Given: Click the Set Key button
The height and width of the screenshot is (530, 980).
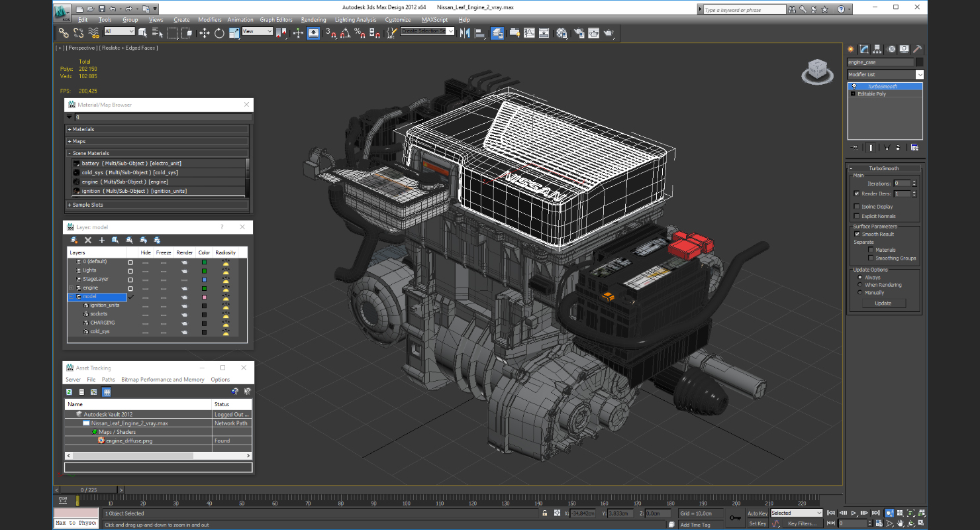Looking at the screenshot, I should pyautogui.click(x=758, y=523).
